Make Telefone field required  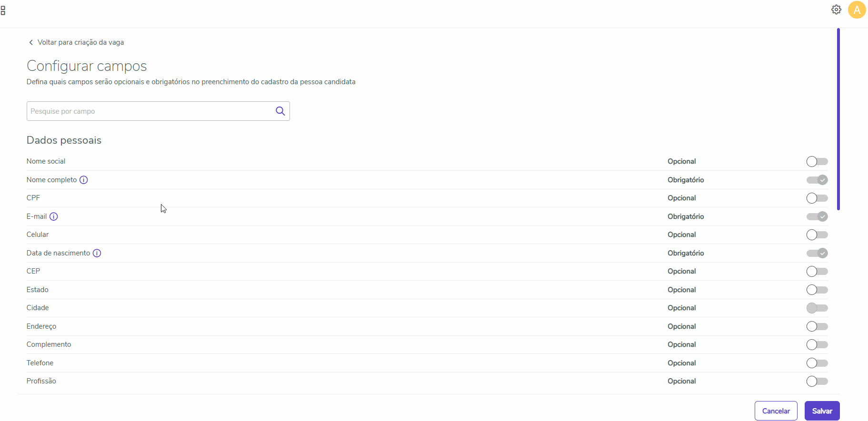point(817,363)
